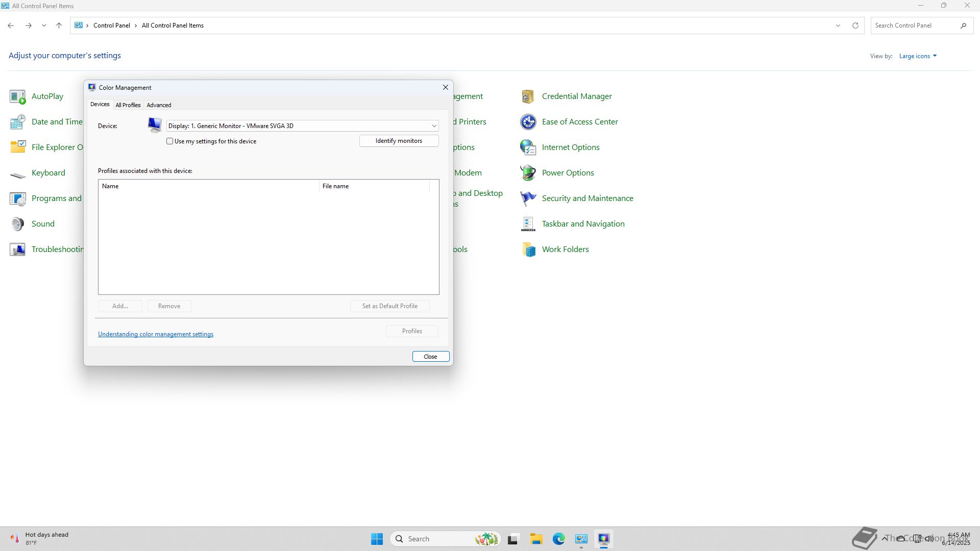Enable Use my settings for this device
Viewport: 980px width, 551px height.
pos(170,141)
